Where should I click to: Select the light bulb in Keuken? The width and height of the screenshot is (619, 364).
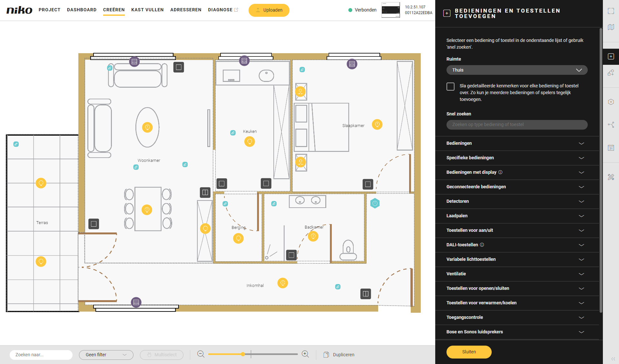[x=250, y=142]
